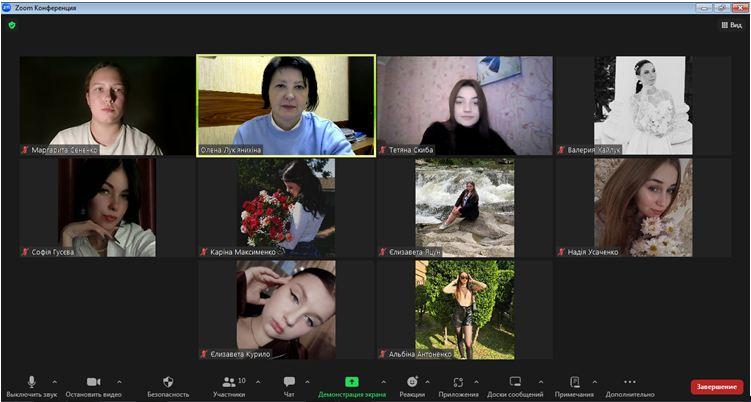Select Альбіна Антоненко participant tile
Image resolution: width=751 pixels, height=402 pixels.
(465, 310)
